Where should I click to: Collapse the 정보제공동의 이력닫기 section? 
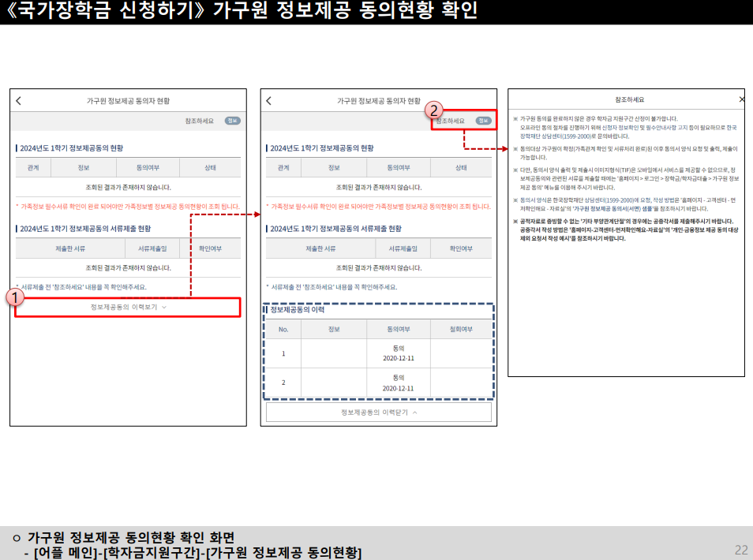[x=378, y=412]
